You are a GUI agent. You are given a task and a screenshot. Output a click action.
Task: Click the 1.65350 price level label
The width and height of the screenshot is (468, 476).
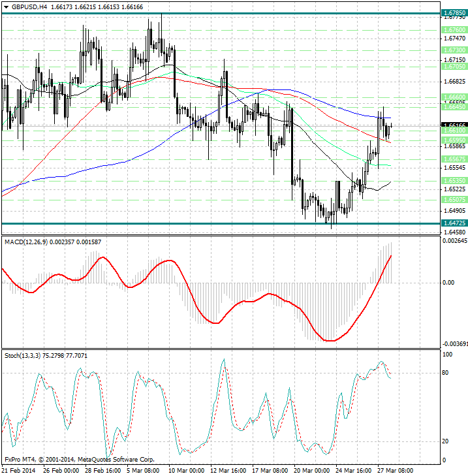pos(454,181)
